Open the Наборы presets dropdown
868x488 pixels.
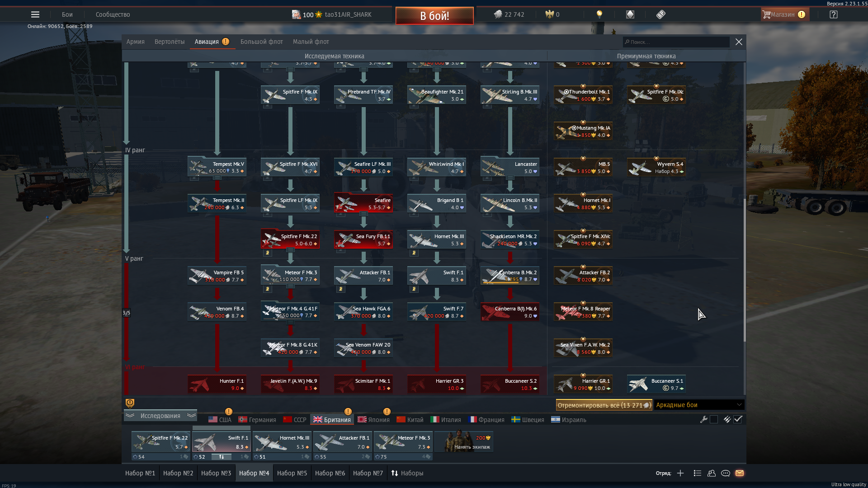(407, 473)
